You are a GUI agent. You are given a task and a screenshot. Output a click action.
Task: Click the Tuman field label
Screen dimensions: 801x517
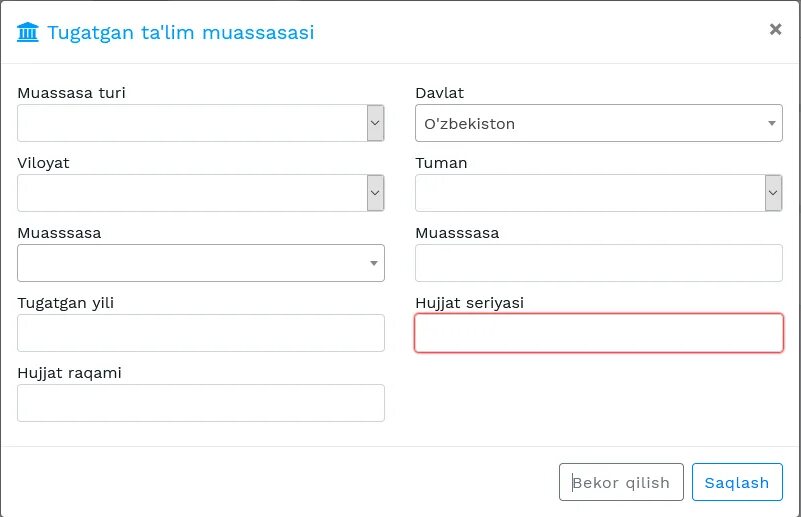tap(441, 163)
